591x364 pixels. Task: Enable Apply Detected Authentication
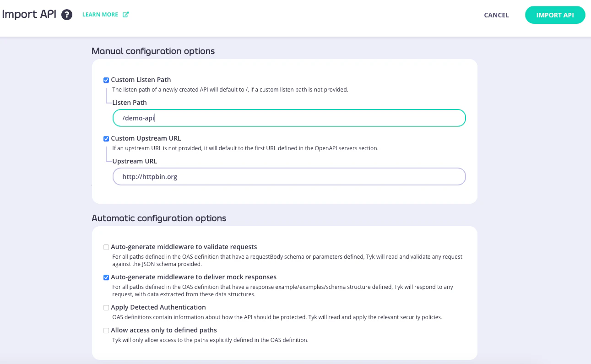pyautogui.click(x=106, y=307)
